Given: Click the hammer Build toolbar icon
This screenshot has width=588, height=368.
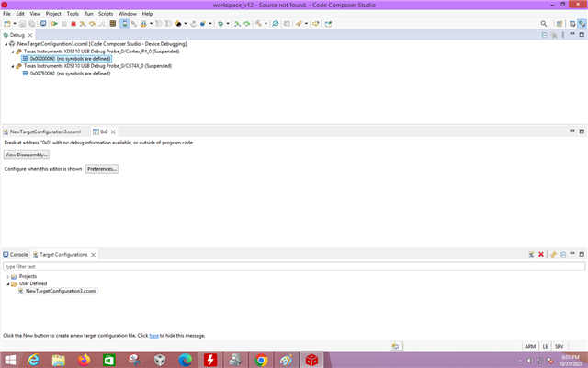Looking at the screenshot, I should tap(258, 24).
